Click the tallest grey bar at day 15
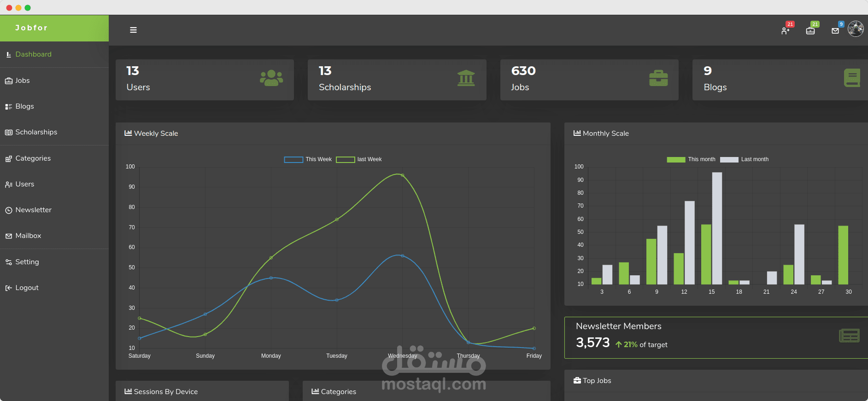The width and height of the screenshot is (868, 401). coord(717,228)
